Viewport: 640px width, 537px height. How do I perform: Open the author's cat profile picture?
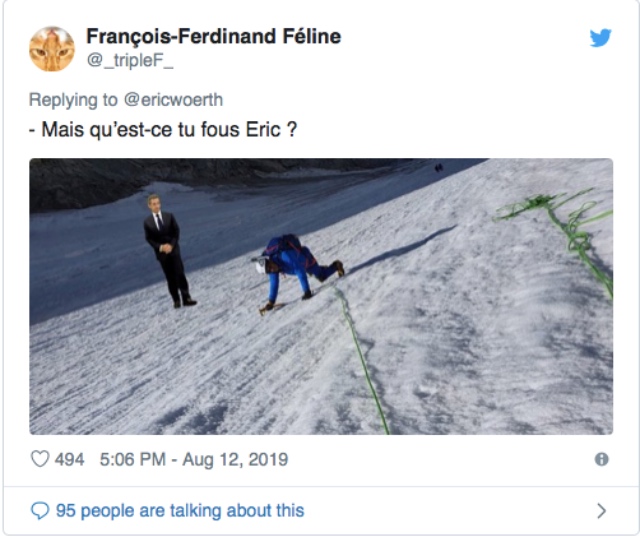(52, 49)
